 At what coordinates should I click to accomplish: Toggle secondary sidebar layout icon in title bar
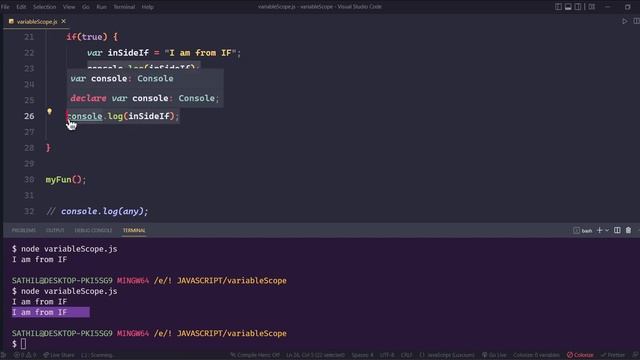578,7
